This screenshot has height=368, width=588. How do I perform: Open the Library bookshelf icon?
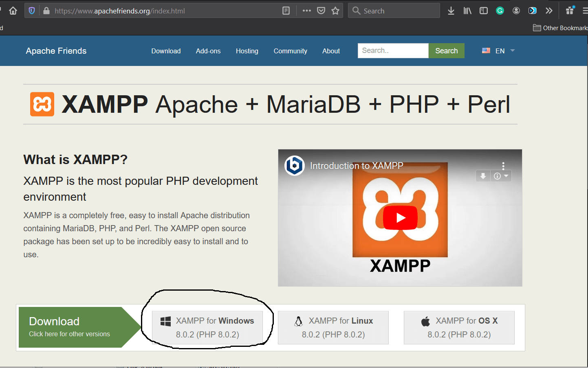[x=467, y=11]
